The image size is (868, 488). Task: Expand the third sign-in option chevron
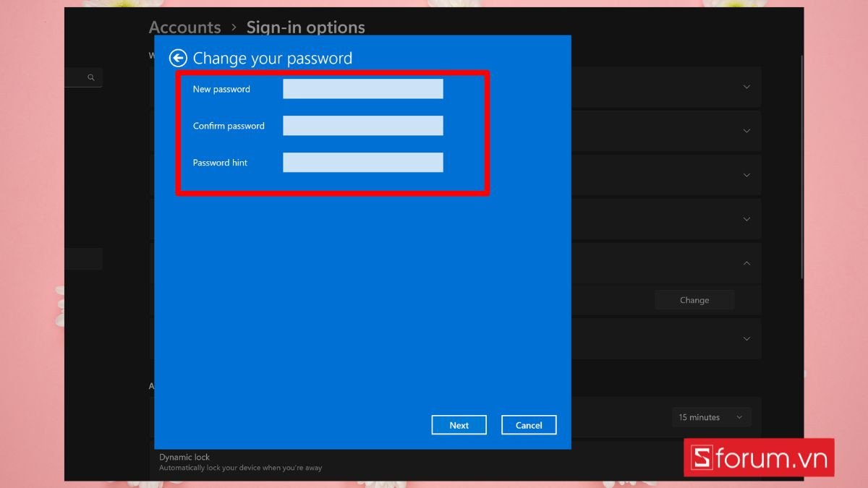click(746, 175)
